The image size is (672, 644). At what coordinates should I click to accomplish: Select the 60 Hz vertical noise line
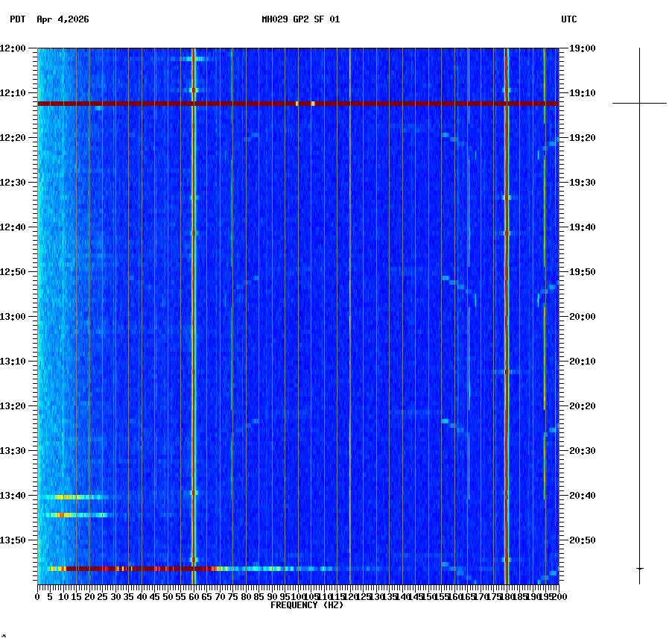[x=194, y=298]
